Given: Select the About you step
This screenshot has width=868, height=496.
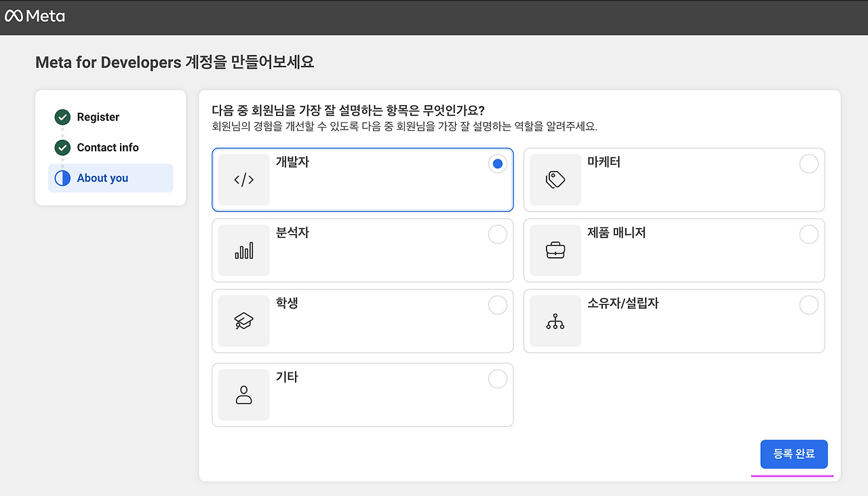Looking at the screenshot, I should pyautogui.click(x=102, y=178).
